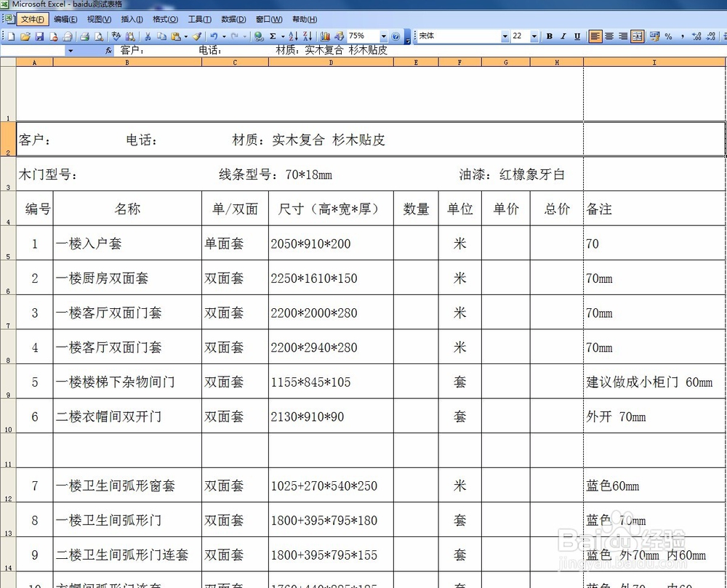Sort descending Z to A
The image size is (727, 588).
[308, 36]
